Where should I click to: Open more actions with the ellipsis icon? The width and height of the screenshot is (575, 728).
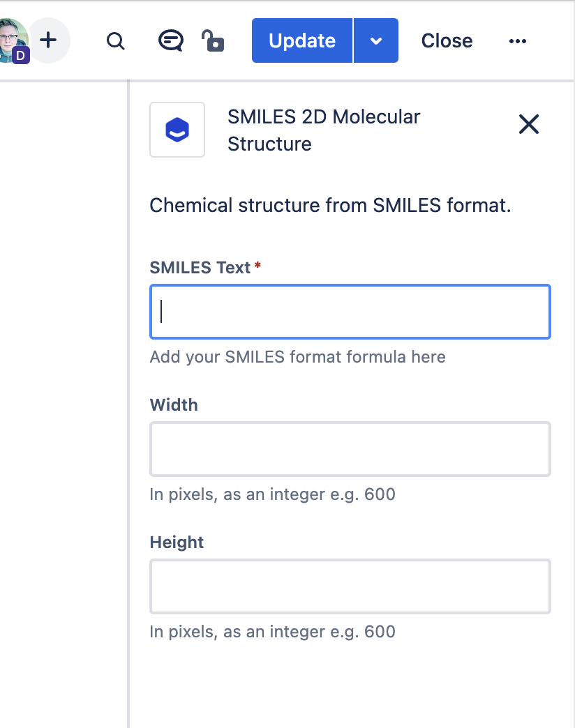point(517,40)
